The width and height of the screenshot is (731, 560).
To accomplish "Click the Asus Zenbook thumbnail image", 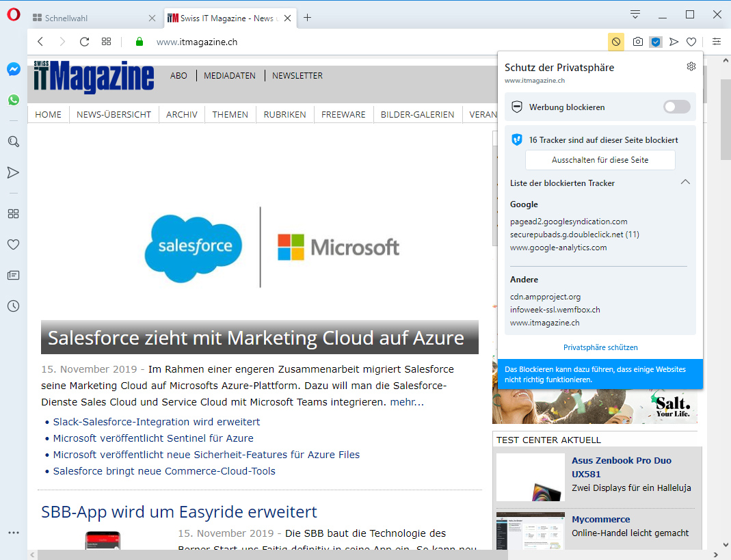I will click(x=531, y=477).
